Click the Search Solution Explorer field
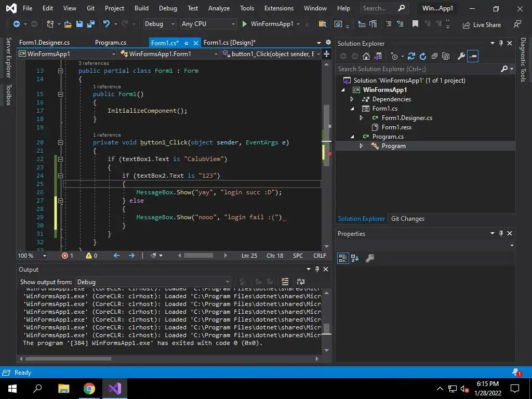Screen dimensions: 532x399 pyautogui.click(x=419, y=69)
